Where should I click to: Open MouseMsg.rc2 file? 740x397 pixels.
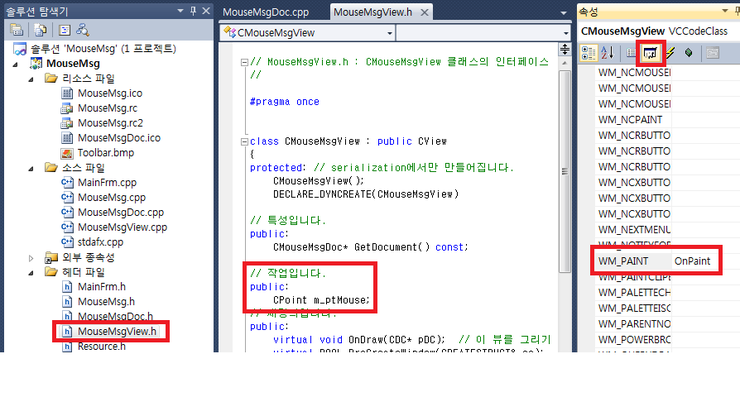(110, 123)
